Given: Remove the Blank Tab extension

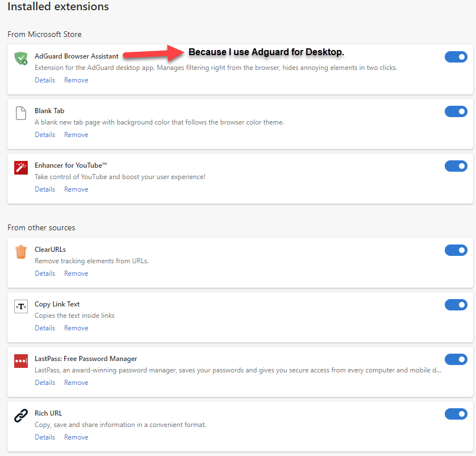Looking at the screenshot, I should tap(76, 135).
